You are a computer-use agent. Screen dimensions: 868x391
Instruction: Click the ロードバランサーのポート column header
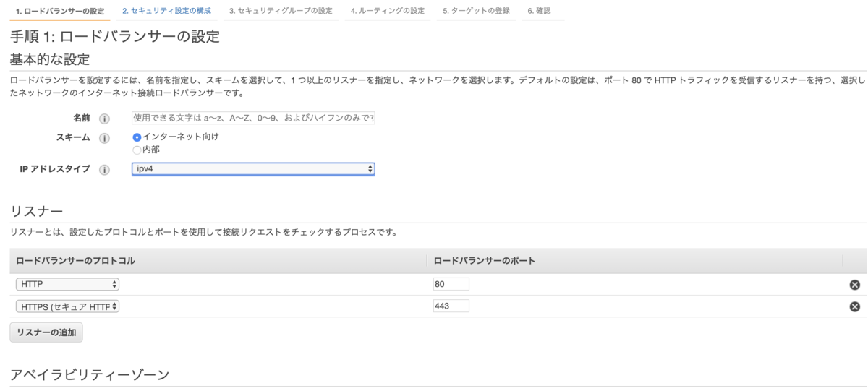click(484, 260)
